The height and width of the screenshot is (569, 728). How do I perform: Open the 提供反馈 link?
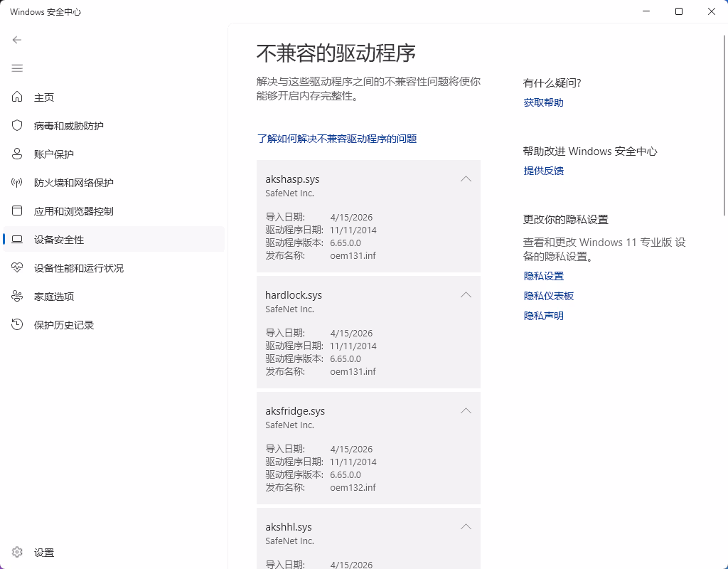click(x=543, y=171)
